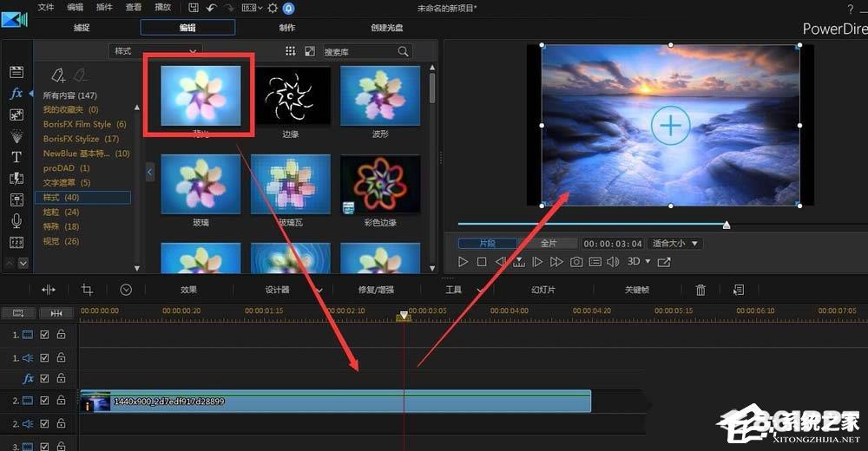Lock video track 2
Viewport: 868px width, 451px height.
(x=61, y=400)
